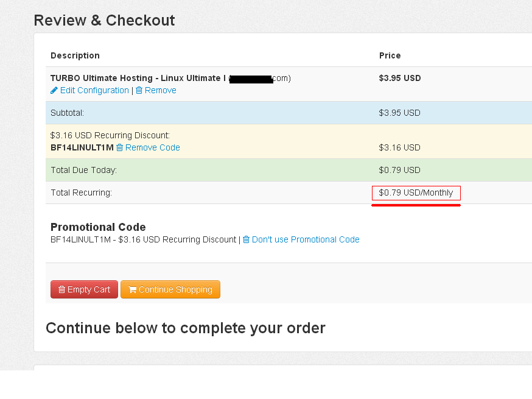Image resolution: width=532 pixels, height=399 pixels.
Task: Click the Total Recurring $0.79 USD/Monthly amount
Action: click(x=416, y=192)
